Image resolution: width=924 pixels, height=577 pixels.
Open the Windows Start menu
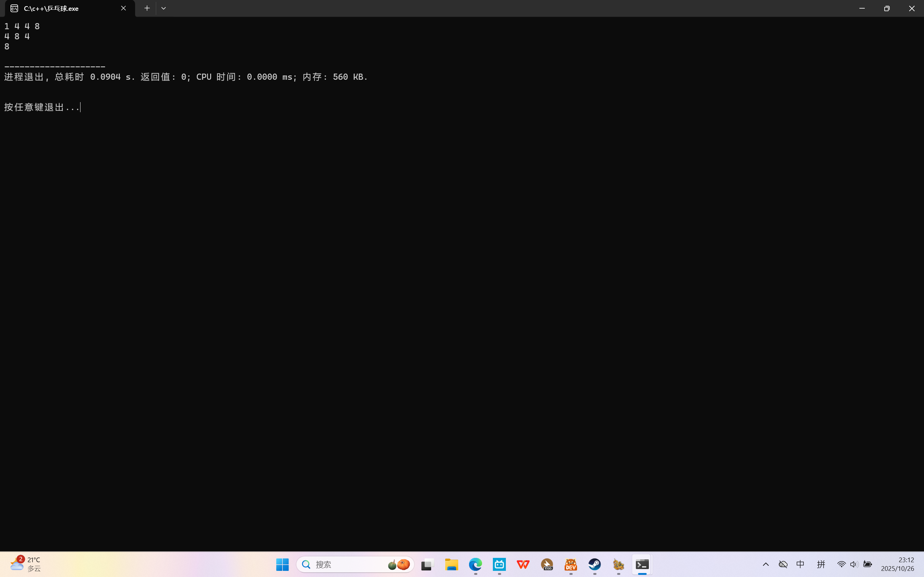pos(282,564)
